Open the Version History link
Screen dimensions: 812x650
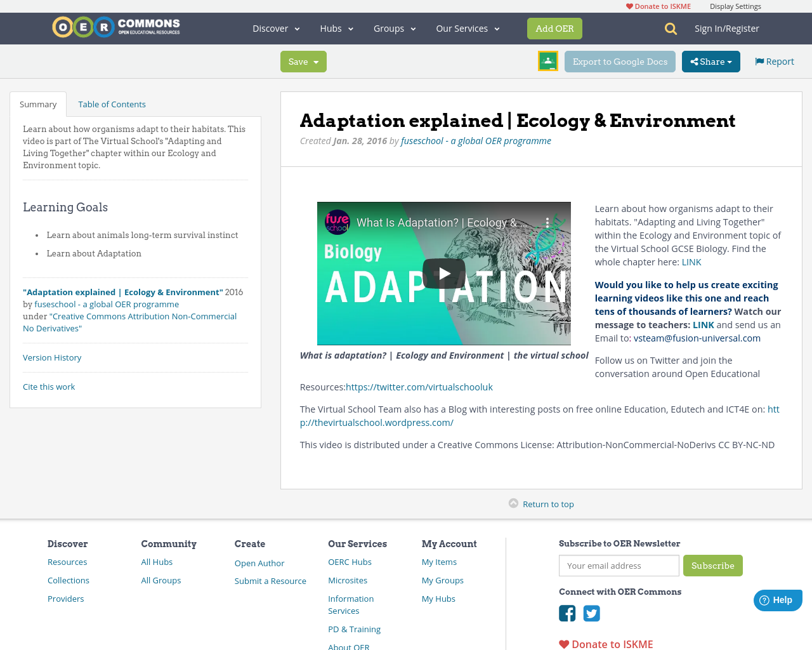point(52,357)
